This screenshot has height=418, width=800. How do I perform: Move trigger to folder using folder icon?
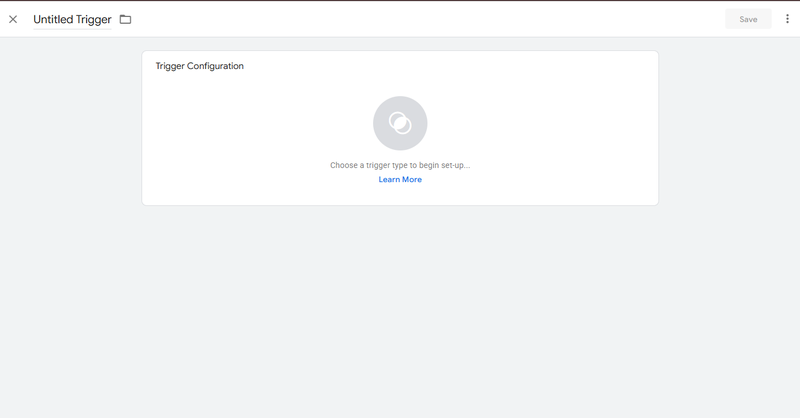pos(125,19)
